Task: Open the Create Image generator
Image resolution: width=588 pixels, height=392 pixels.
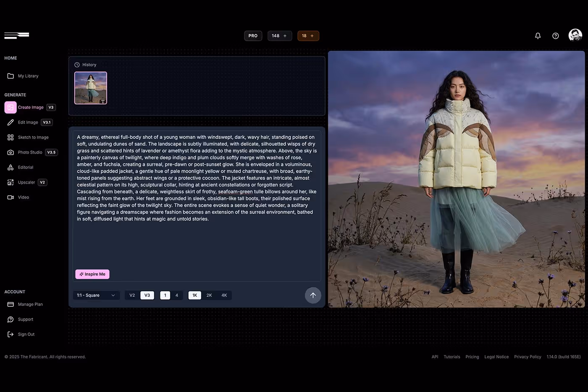Action: (x=30, y=107)
